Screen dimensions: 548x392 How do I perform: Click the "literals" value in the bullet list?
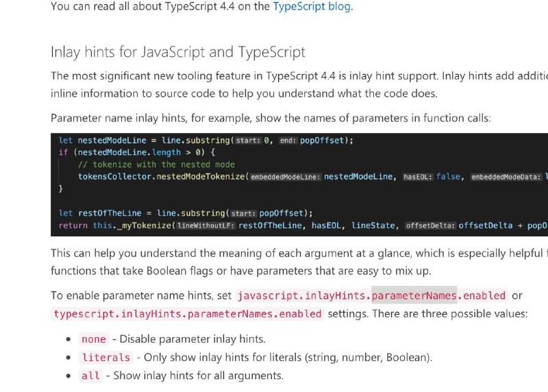pos(105,358)
